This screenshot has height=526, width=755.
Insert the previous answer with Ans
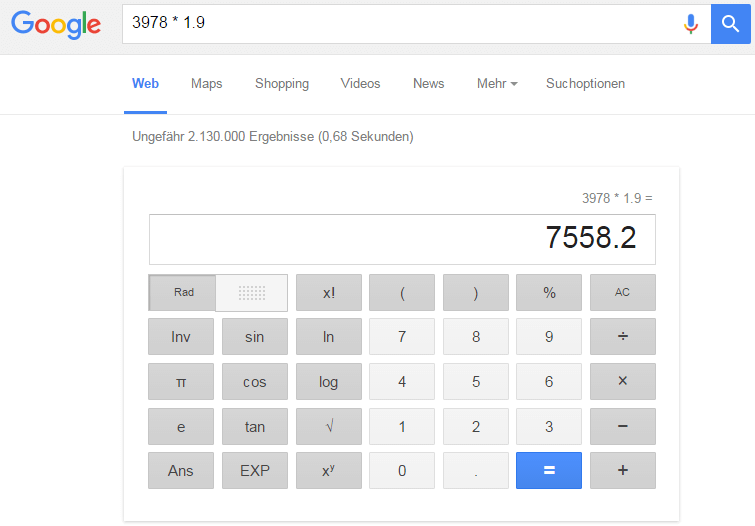[181, 471]
